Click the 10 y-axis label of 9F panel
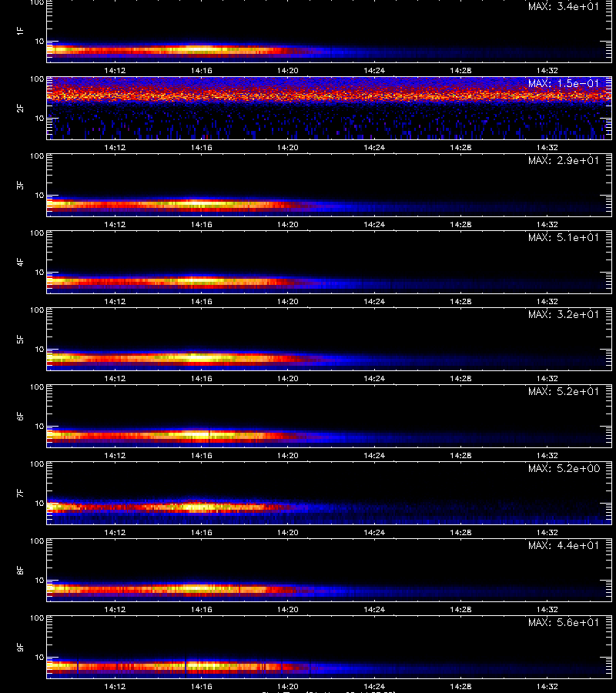Viewport: 616px width, 693px height. tap(40, 658)
